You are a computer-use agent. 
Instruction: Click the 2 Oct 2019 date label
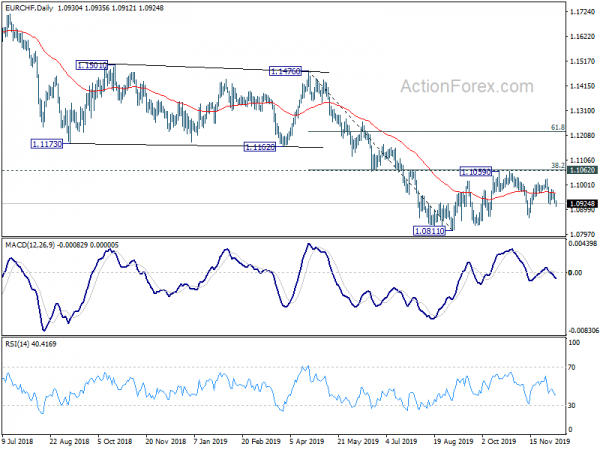click(499, 441)
